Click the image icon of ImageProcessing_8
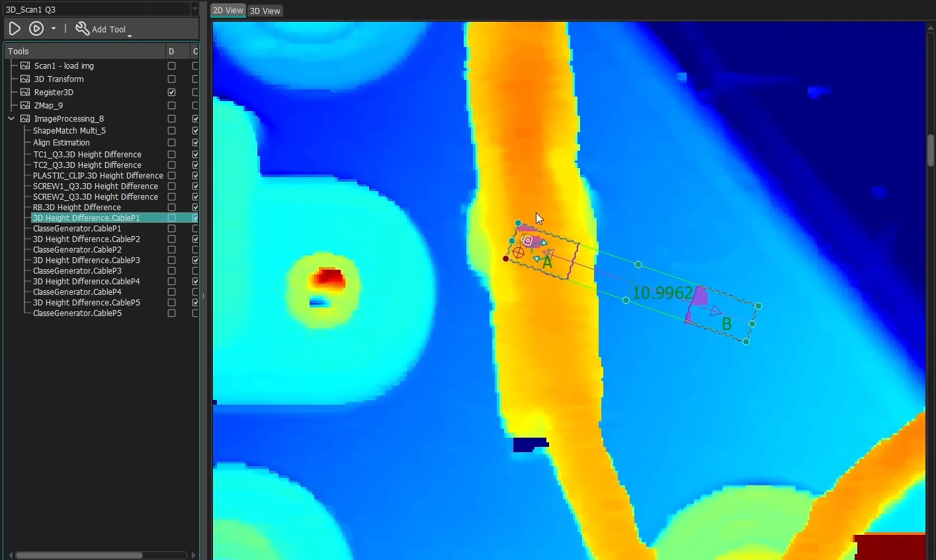936x560 pixels. click(x=25, y=119)
